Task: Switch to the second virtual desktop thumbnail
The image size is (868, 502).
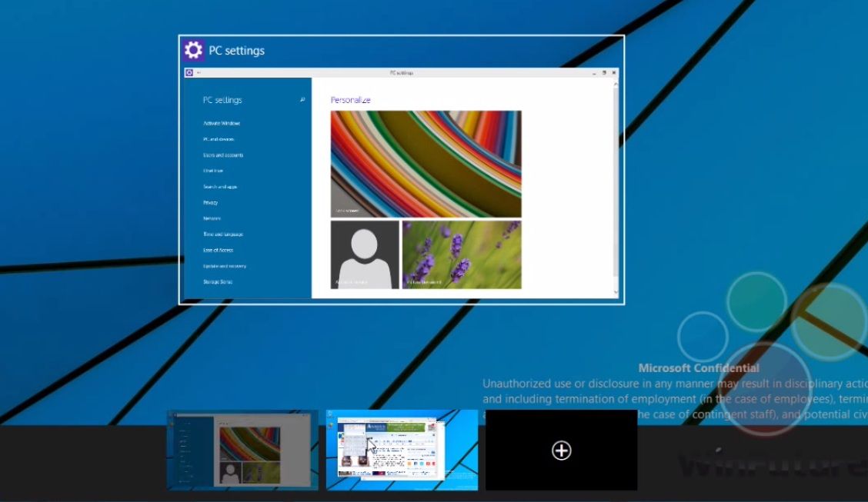Action: [x=402, y=450]
